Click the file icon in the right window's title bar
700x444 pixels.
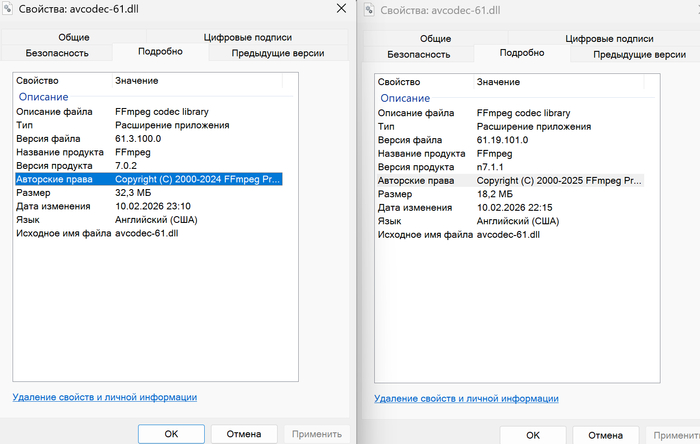coord(369,10)
